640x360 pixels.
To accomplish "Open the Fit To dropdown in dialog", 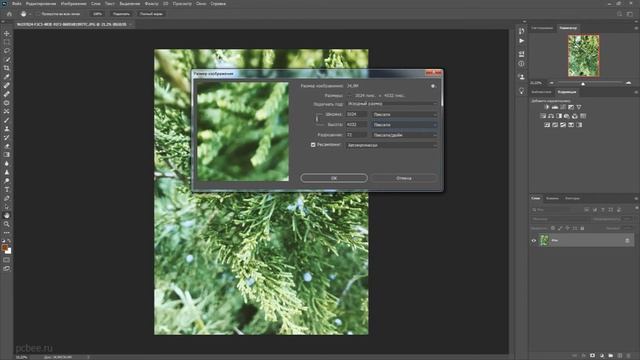I will click(391, 104).
